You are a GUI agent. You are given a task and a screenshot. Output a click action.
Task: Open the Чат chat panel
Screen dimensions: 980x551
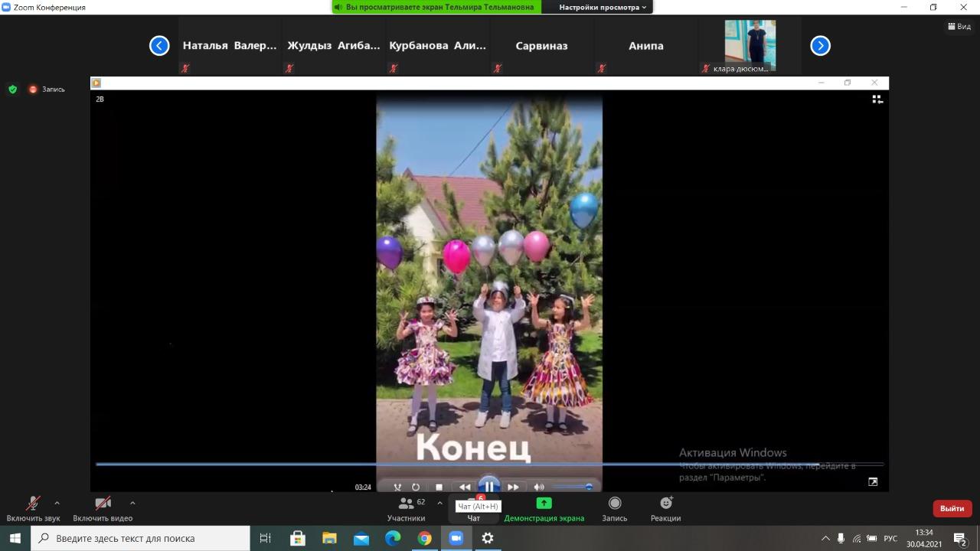coord(473,508)
